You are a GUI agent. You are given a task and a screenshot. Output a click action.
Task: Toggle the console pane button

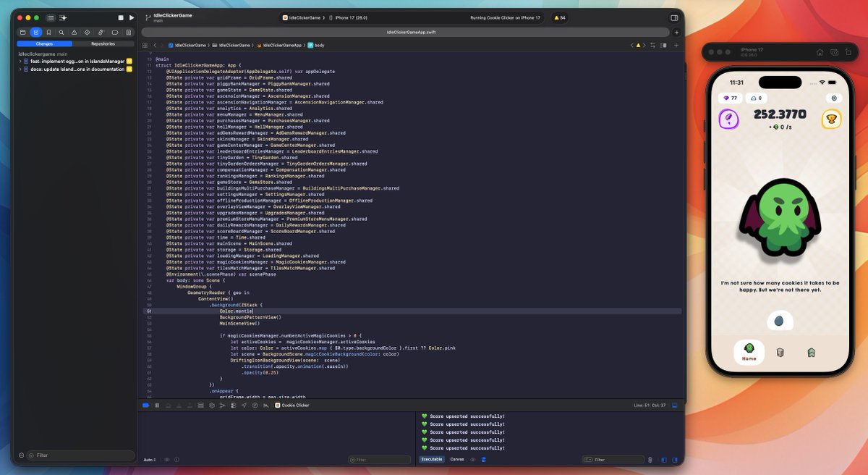pyautogui.click(x=675, y=460)
